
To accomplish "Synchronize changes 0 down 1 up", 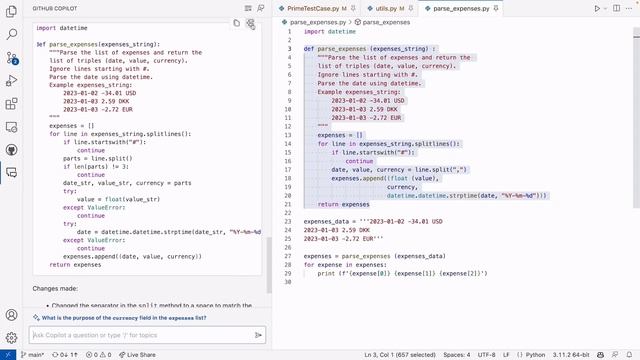I will click(64, 355).
